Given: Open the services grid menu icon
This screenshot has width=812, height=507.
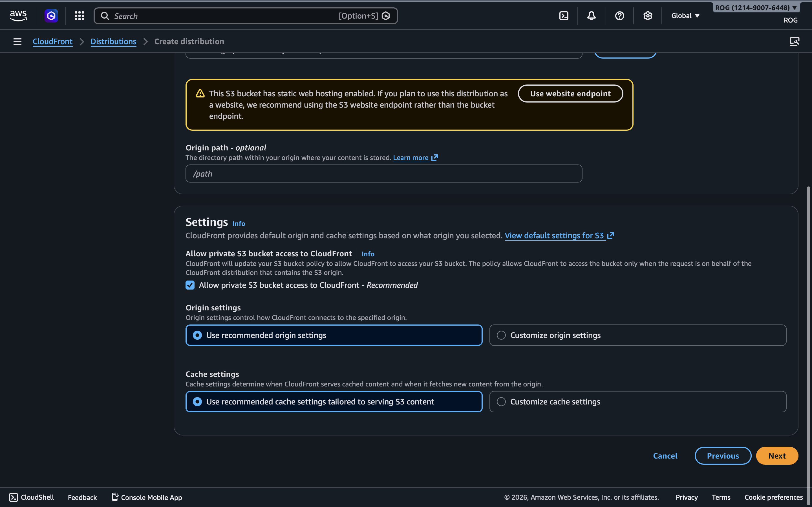Looking at the screenshot, I should pos(79,16).
